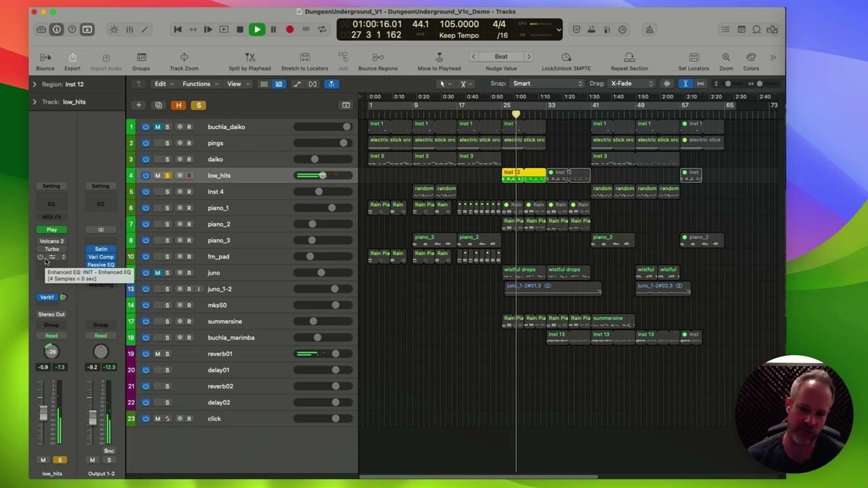
Task: Toggle Solo on low_hits track
Action: click(x=167, y=176)
